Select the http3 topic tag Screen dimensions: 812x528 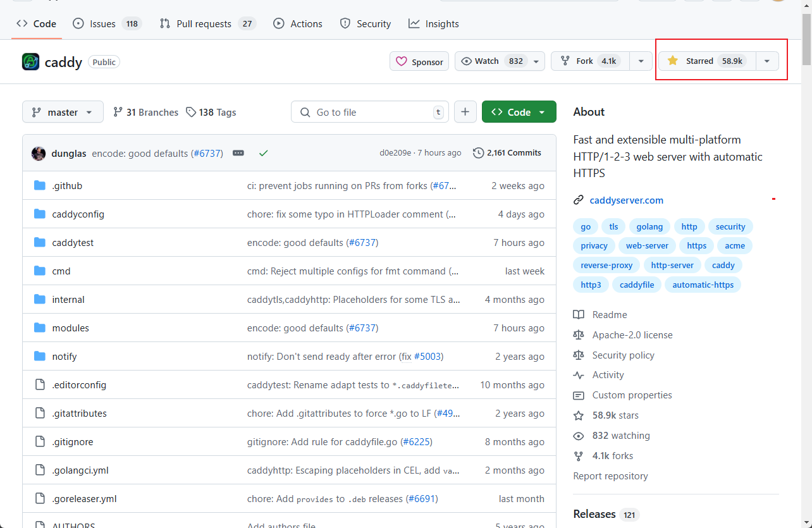(x=591, y=285)
